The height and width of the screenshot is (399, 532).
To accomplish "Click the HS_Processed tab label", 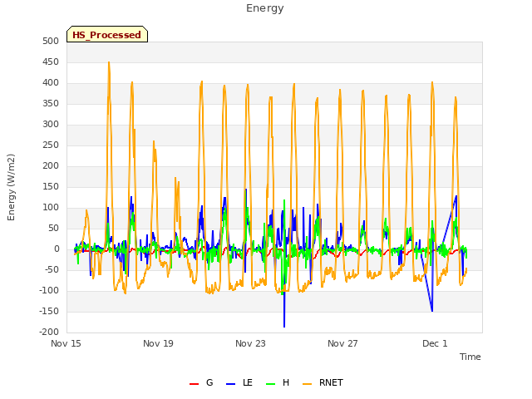I will click(107, 35).
